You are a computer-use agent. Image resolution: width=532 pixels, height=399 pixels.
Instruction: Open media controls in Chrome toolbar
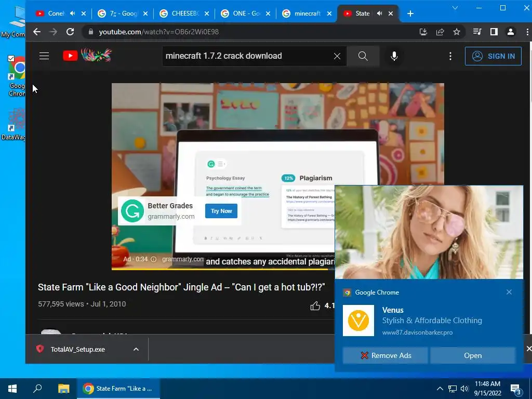[477, 32]
